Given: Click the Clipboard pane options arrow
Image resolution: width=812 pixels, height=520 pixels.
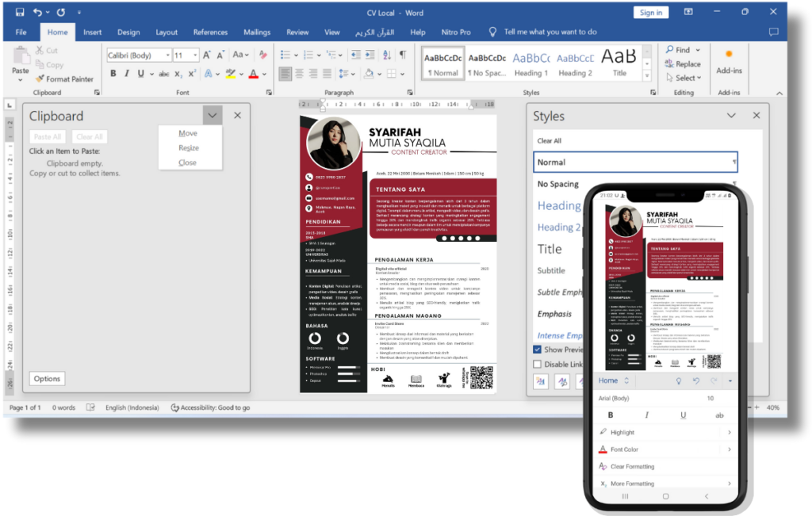Looking at the screenshot, I should tap(213, 116).
